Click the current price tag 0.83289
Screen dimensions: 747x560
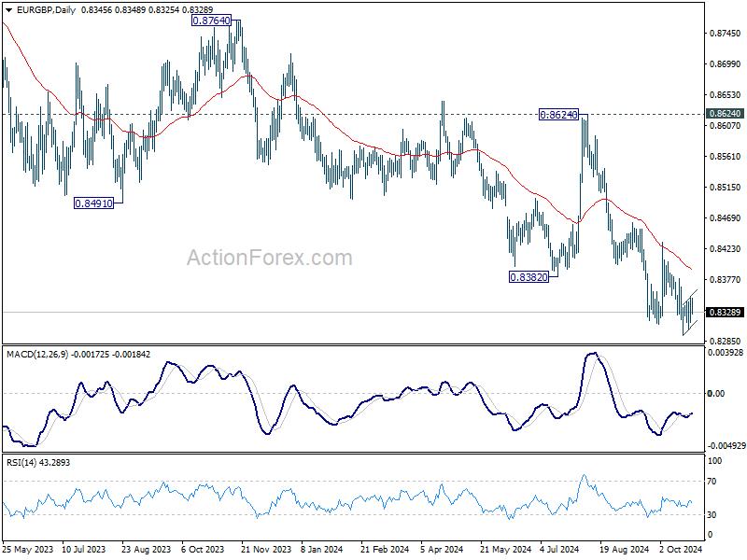click(x=726, y=313)
